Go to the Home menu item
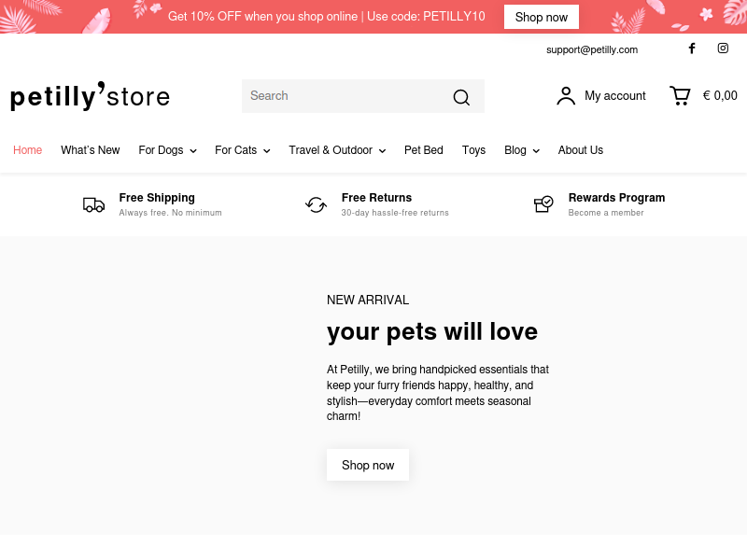Screen dimensions: 747x560 (x=28, y=150)
